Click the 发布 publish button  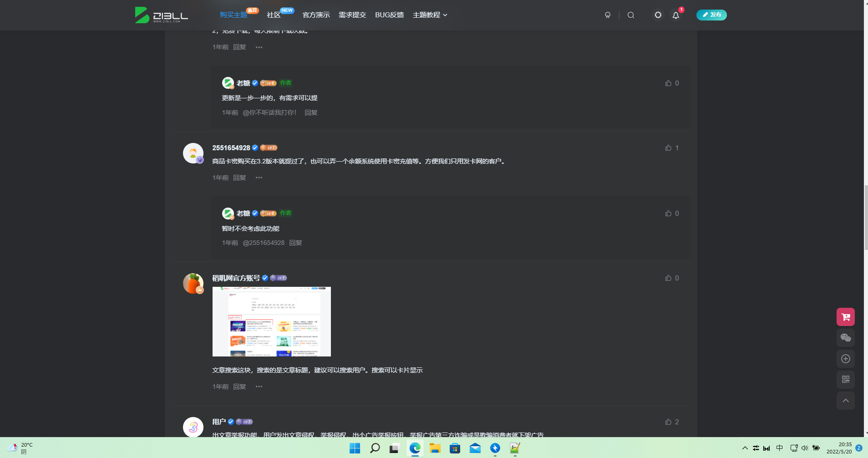click(x=711, y=15)
